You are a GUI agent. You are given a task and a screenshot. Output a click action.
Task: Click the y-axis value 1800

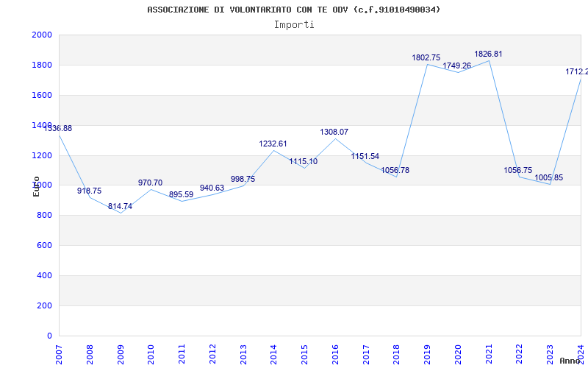coord(42,65)
